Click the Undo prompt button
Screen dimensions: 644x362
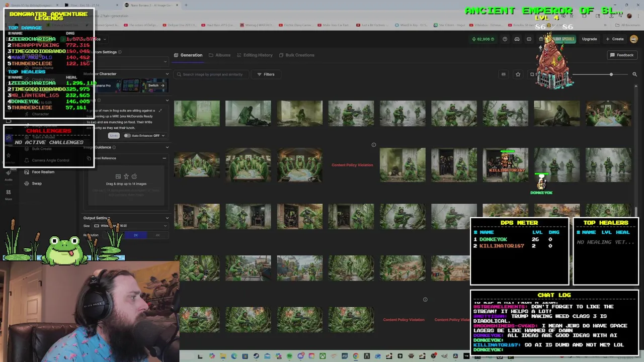point(114,136)
